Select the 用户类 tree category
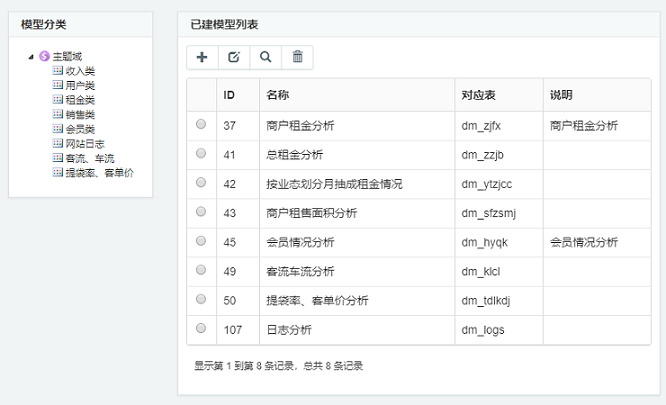The image size is (666, 405). [x=80, y=85]
